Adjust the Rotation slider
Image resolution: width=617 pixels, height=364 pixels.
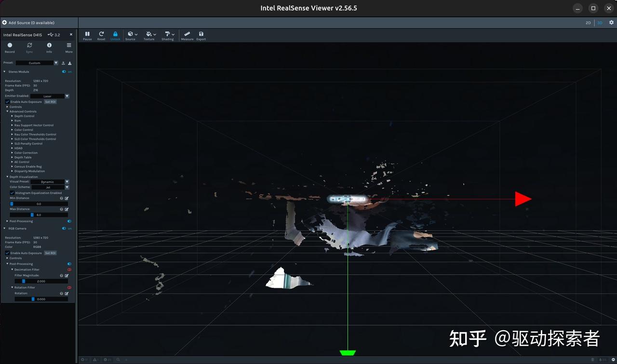(41, 299)
